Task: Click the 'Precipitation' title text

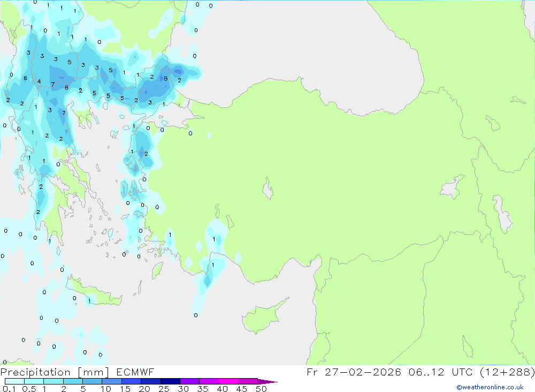Action: [x=35, y=372]
